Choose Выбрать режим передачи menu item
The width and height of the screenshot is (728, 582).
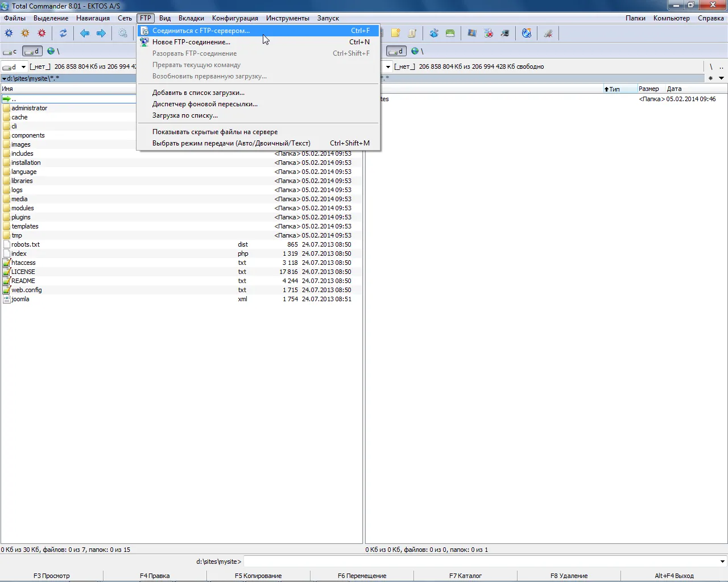click(x=258, y=143)
